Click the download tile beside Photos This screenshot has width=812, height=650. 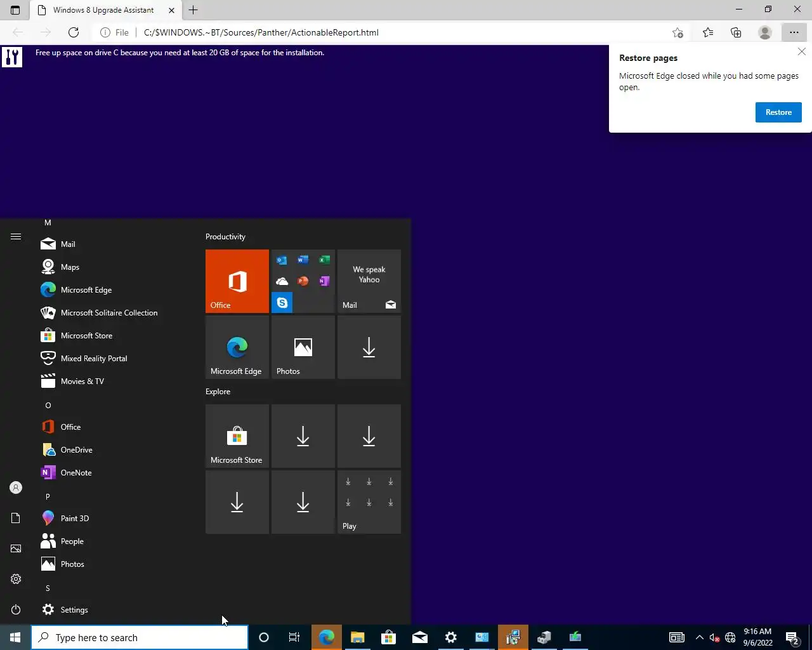pyautogui.click(x=369, y=347)
